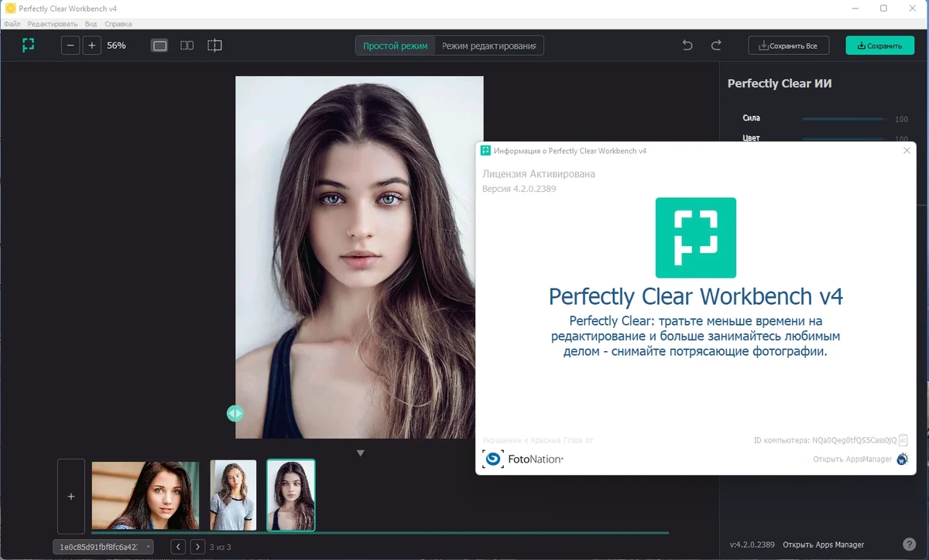Click the v:4.2.0.2389 status bar text
929x560 pixels.
pyautogui.click(x=753, y=545)
